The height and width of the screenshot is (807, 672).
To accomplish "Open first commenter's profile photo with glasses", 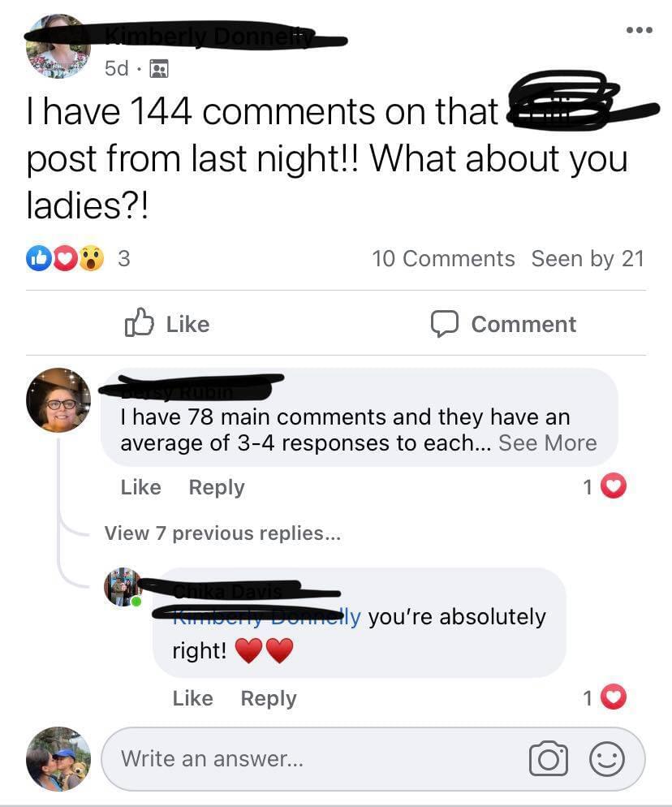I will (x=58, y=400).
